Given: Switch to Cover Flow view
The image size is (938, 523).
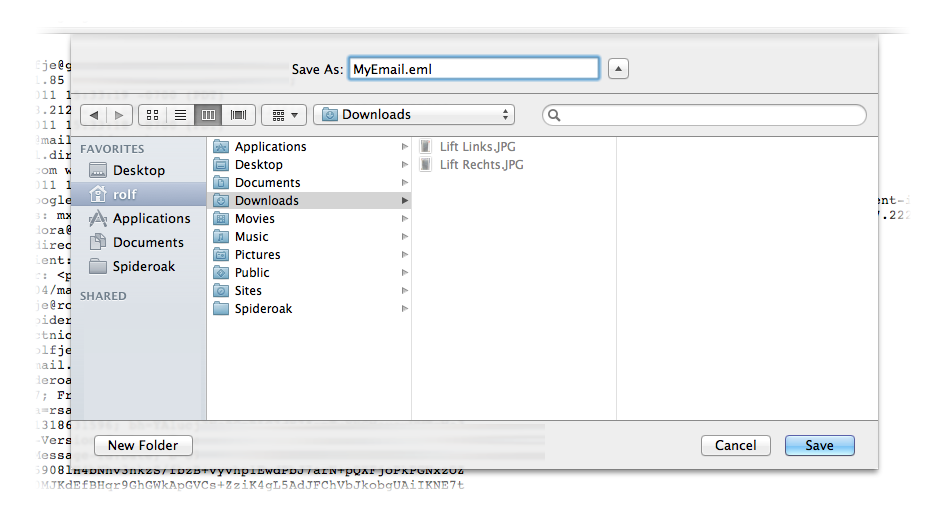Looking at the screenshot, I should 238,115.
